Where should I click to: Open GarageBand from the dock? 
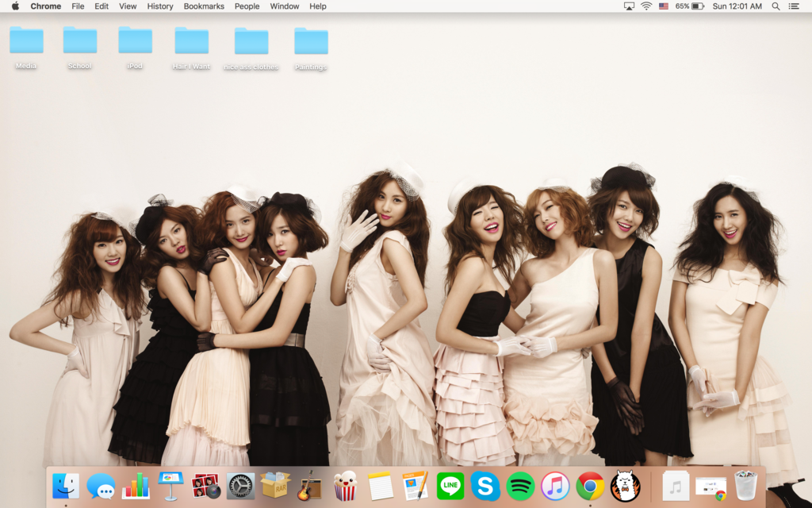[309, 485]
